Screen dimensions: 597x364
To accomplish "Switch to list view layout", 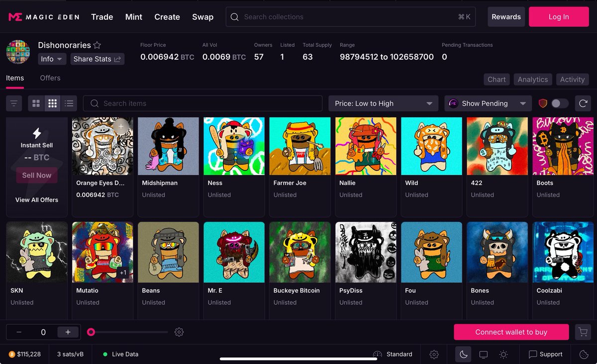I will 69,103.
